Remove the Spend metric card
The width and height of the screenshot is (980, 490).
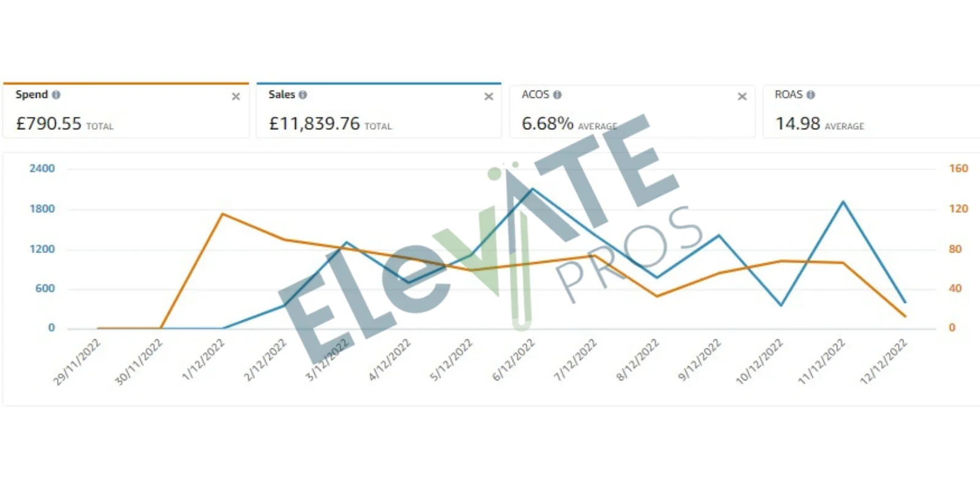236,97
